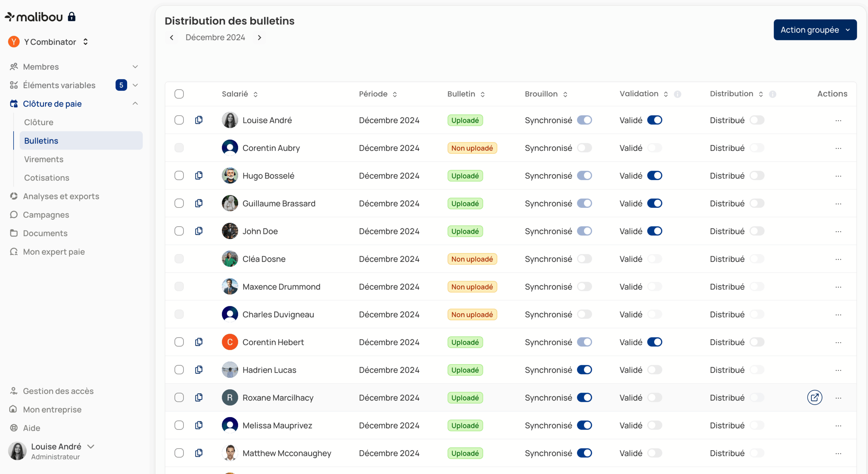
Task: Click the Campagnes chat icon
Action: [14, 215]
